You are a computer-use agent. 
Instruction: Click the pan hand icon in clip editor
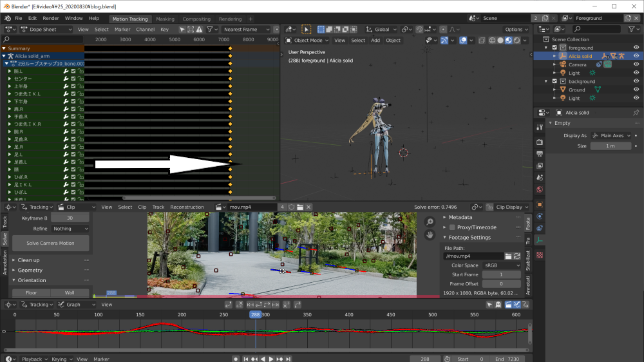pyautogui.click(x=430, y=235)
